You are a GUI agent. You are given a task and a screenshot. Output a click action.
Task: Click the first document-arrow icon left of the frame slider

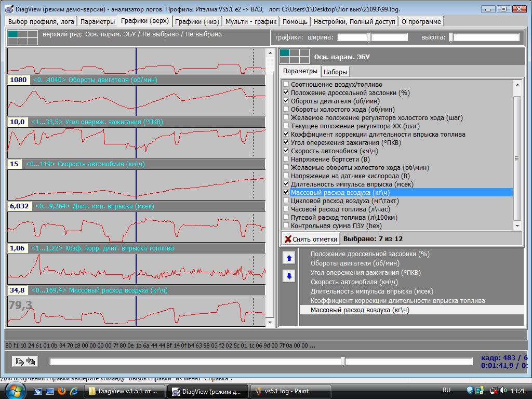coord(20,362)
